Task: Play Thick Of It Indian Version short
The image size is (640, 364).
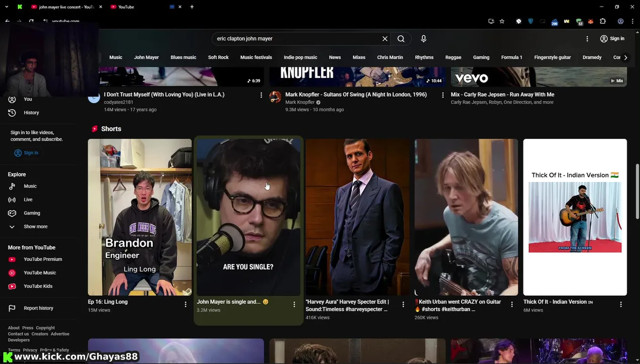Action: (575, 217)
